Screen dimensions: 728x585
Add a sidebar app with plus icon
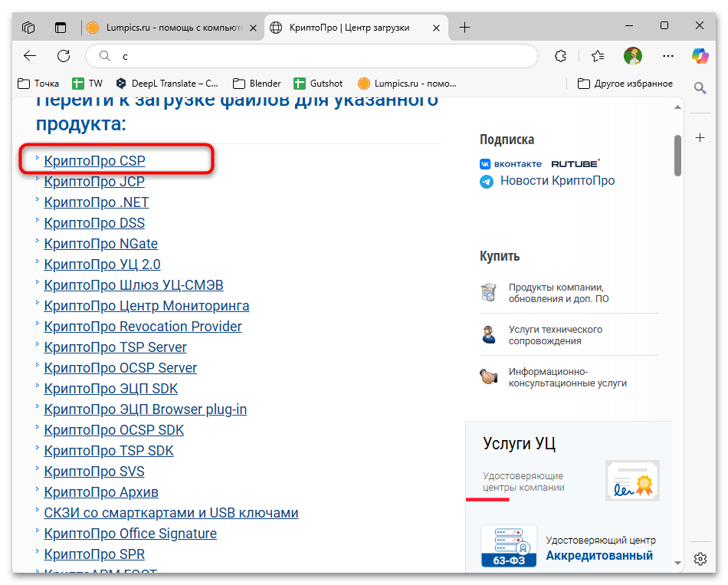[x=700, y=137]
